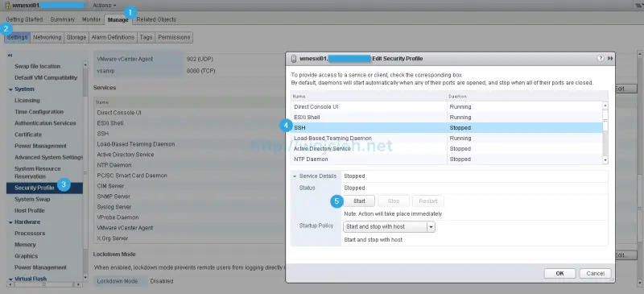Open the Alarm Definitions sub-tab
The width and height of the screenshot is (644, 294).
(x=113, y=37)
